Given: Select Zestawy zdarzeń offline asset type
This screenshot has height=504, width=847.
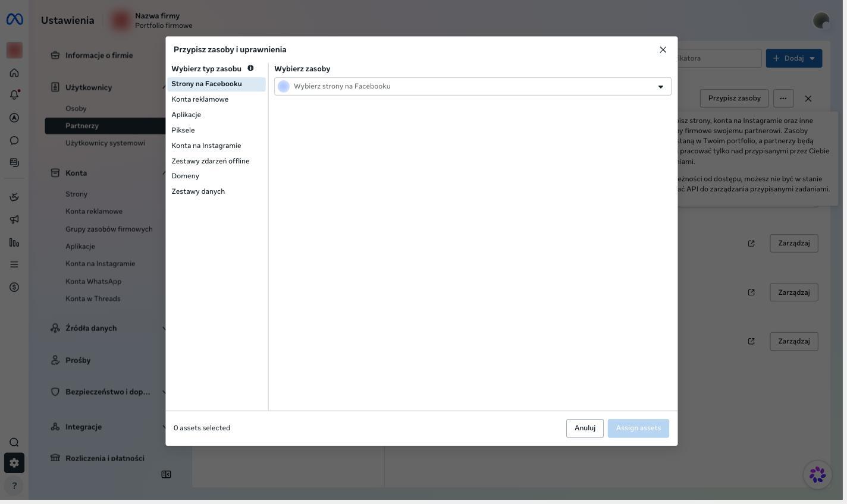Looking at the screenshot, I should [217, 161].
